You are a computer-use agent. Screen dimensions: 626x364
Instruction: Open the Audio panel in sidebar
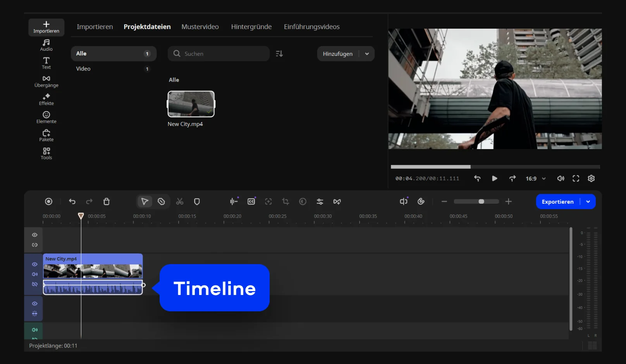(46, 45)
